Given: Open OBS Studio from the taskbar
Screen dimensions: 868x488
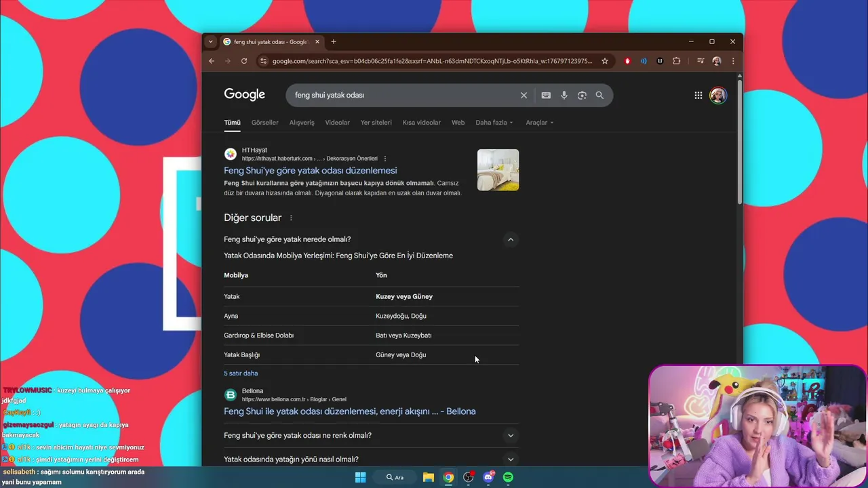Looking at the screenshot, I should tap(468, 477).
